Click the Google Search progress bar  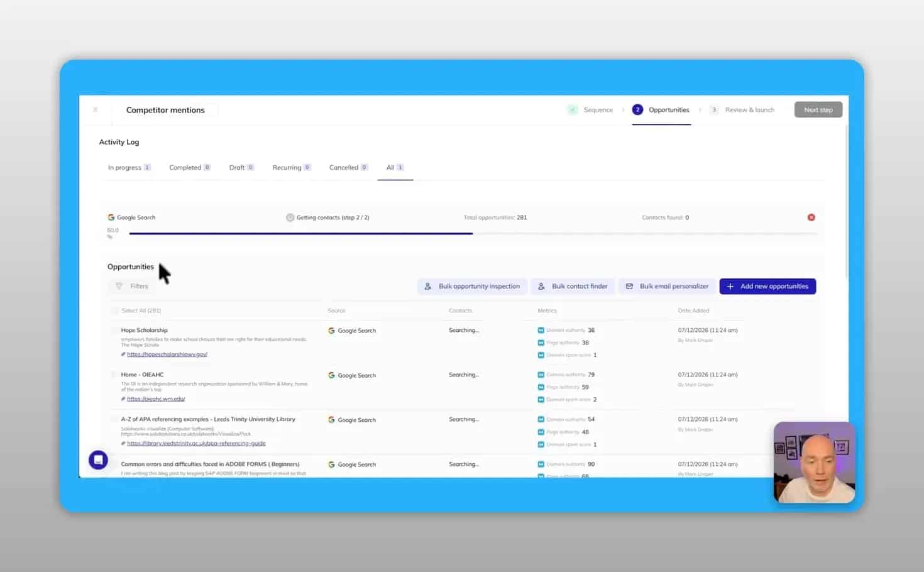point(473,234)
